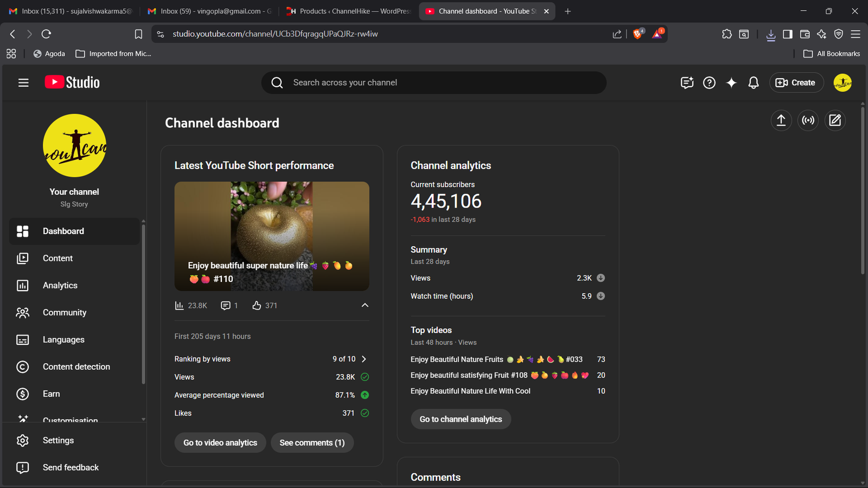Expand Ranking by views arrow
868x488 pixels.
(364, 359)
